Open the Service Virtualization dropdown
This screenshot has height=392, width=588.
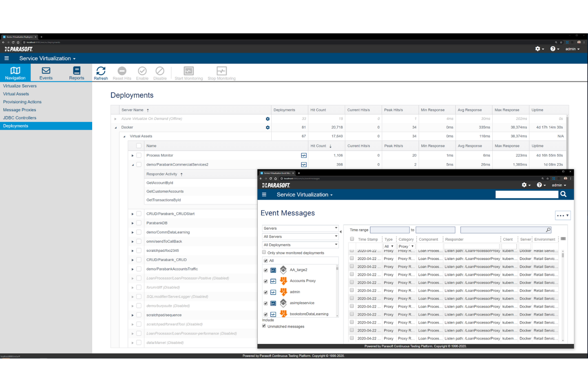click(47, 58)
